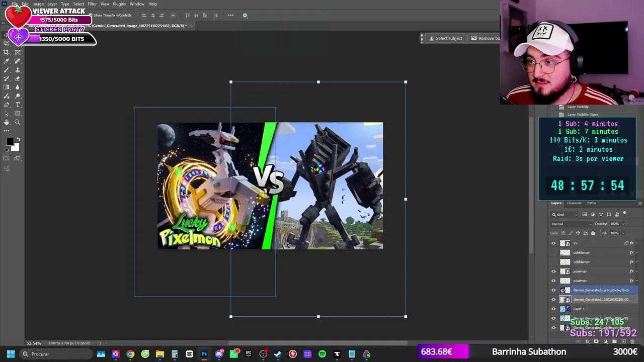Filter layers by type layers
The width and height of the screenshot is (644, 362).
click(601, 215)
